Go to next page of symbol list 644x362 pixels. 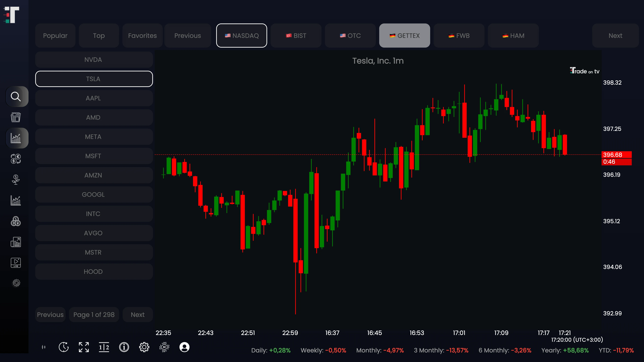point(138,315)
